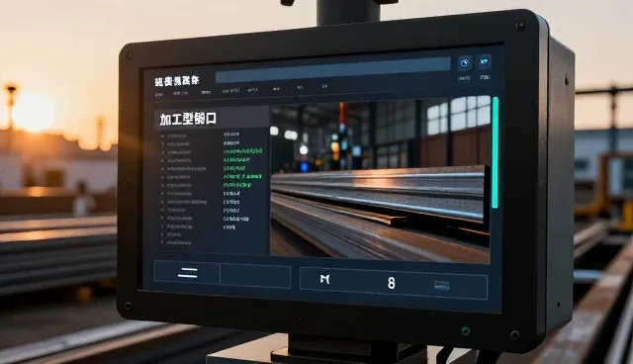Click the long blank bar at the top
The image size is (633, 364).
tap(332, 69)
